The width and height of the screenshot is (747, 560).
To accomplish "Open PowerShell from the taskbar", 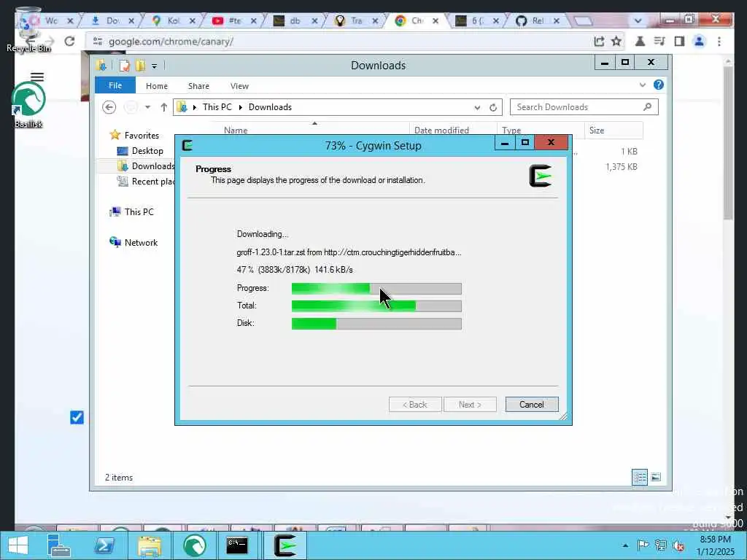I will tap(104, 545).
